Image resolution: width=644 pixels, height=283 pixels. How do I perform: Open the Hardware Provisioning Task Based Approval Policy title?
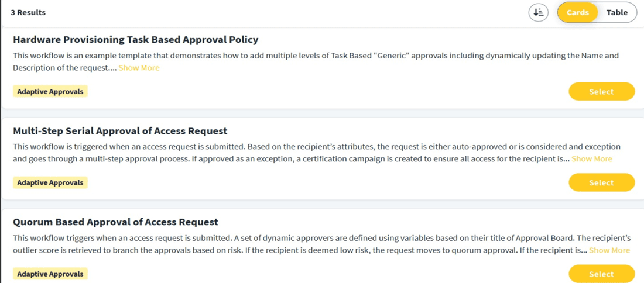pyautogui.click(x=136, y=40)
